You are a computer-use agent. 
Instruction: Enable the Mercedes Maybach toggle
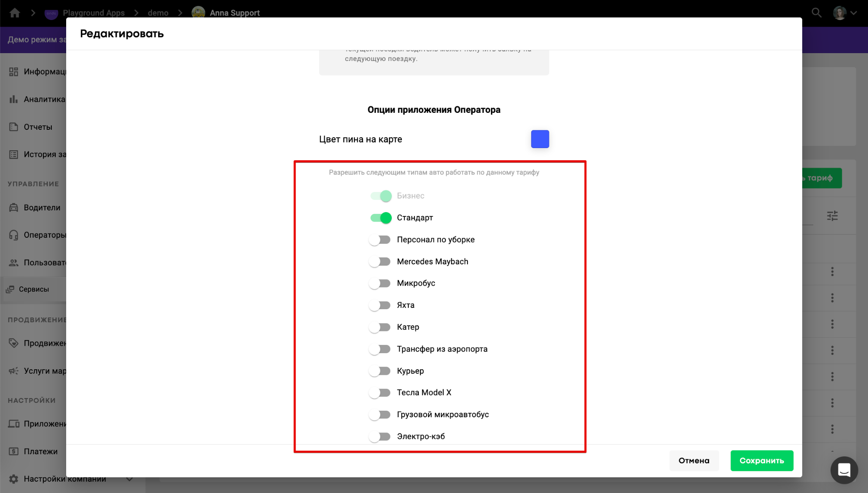tap(380, 261)
